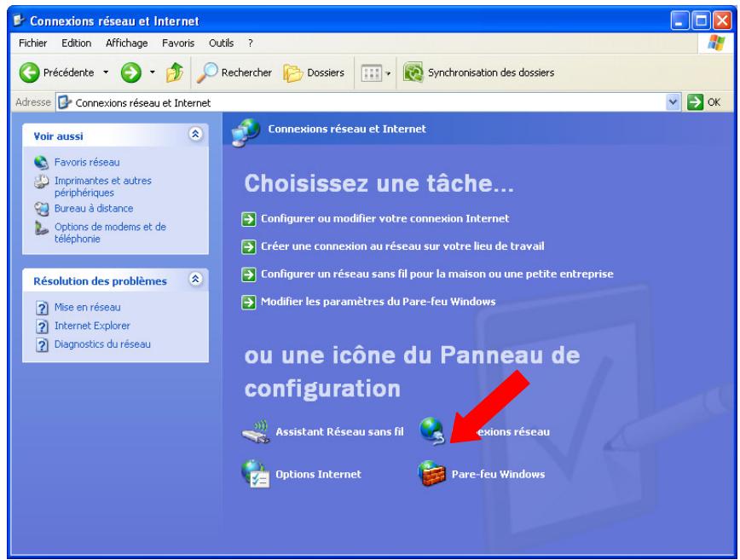The width and height of the screenshot is (740, 560).
Task: Maximize the Connexions réseau et Internet window
Action: point(701,20)
